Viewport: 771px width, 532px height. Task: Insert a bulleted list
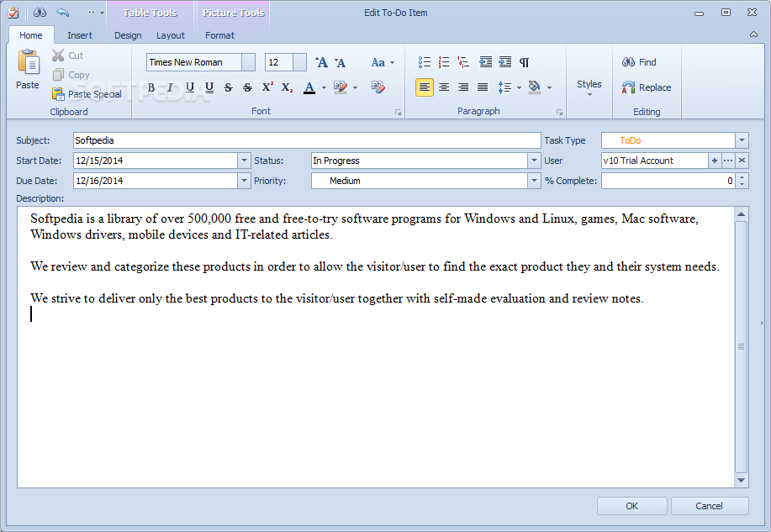coord(425,62)
